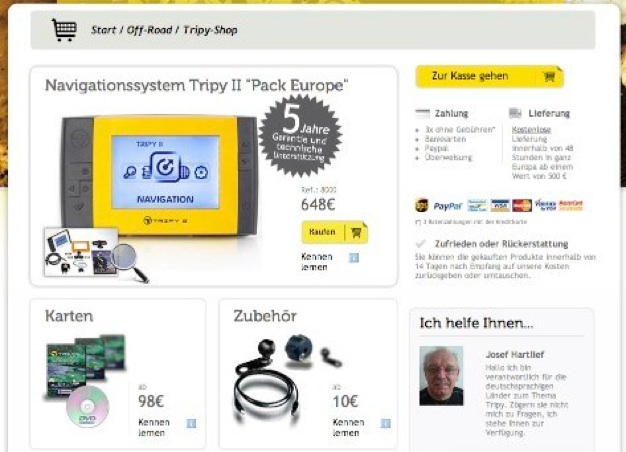
Task: Go to the Off-Road breadcrumb link
Action: click(x=149, y=30)
